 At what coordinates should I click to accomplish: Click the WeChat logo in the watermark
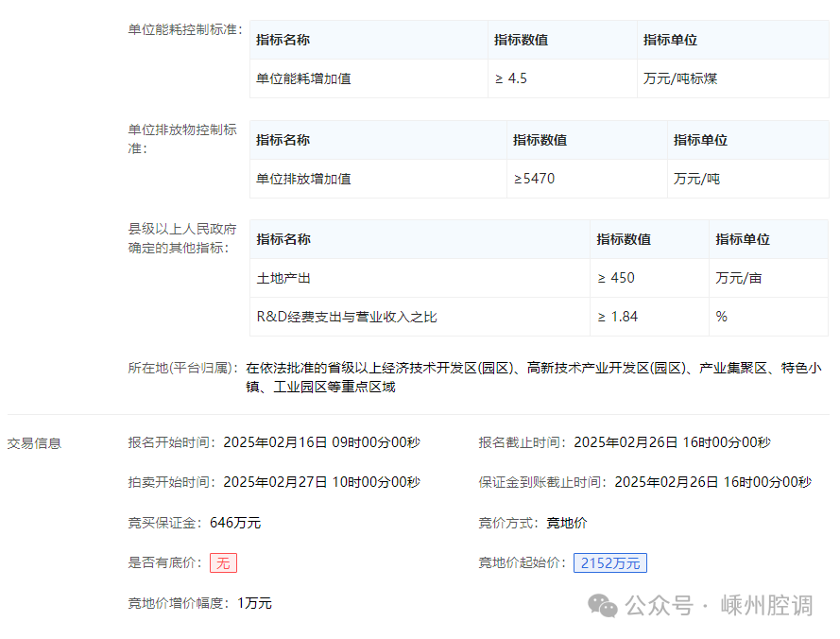604,605
